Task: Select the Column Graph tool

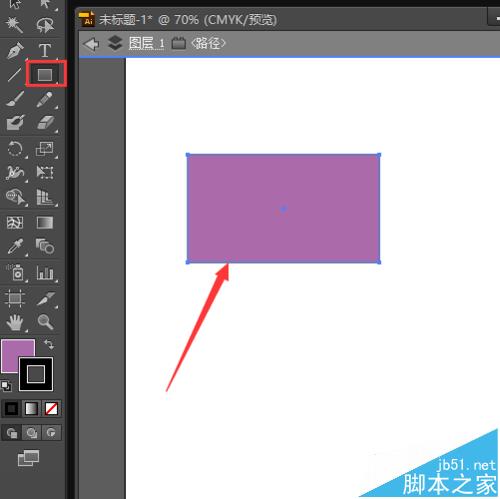Action: (45, 273)
